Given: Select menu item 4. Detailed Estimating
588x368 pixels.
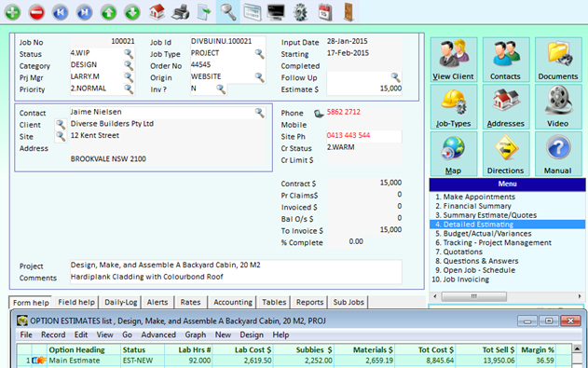Looking at the screenshot, I should point(507,225).
